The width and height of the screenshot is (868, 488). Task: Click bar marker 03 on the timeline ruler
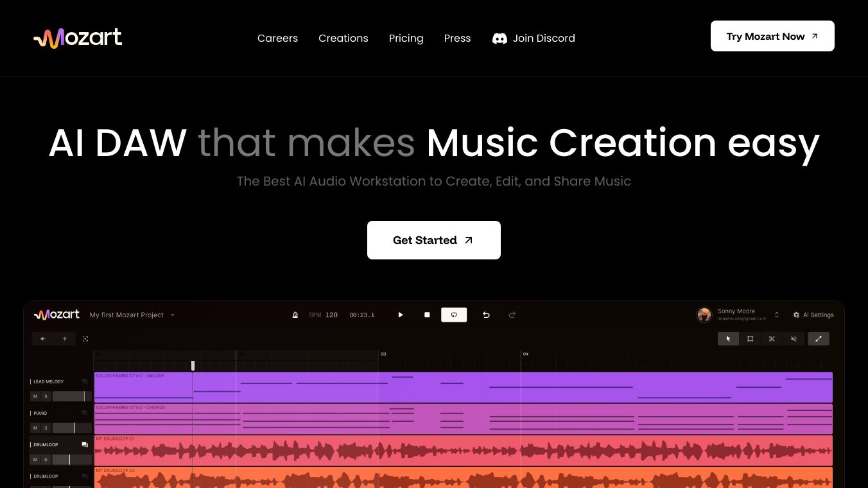[x=383, y=354]
